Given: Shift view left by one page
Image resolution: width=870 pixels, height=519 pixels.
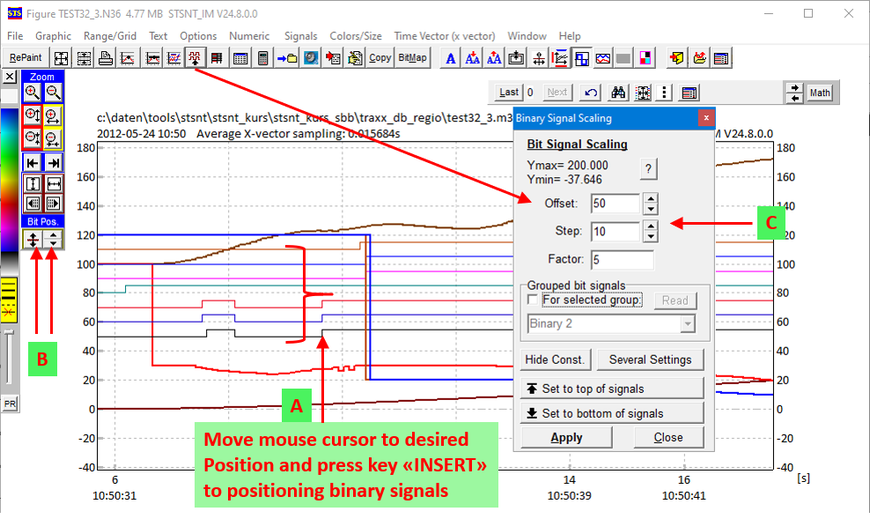Looking at the screenshot, I should click(33, 203).
